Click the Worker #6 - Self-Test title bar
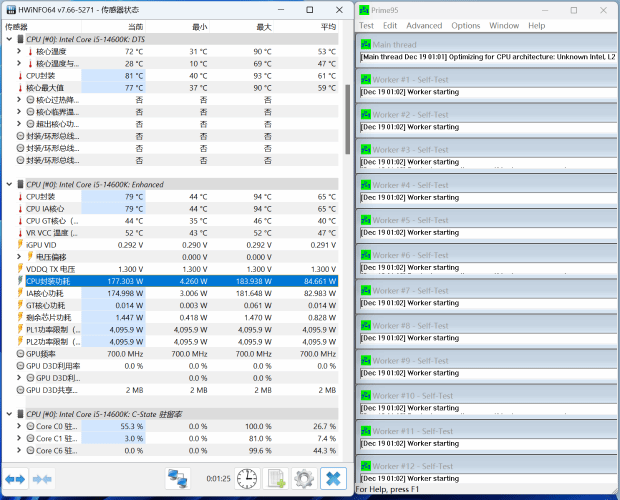Screen dimensions: 620x500 (487, 255)
